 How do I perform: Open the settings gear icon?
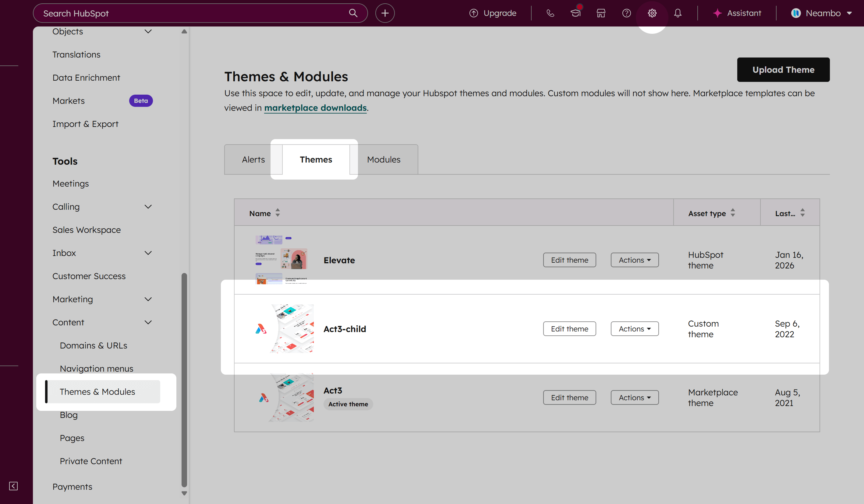tap(652, 13)
